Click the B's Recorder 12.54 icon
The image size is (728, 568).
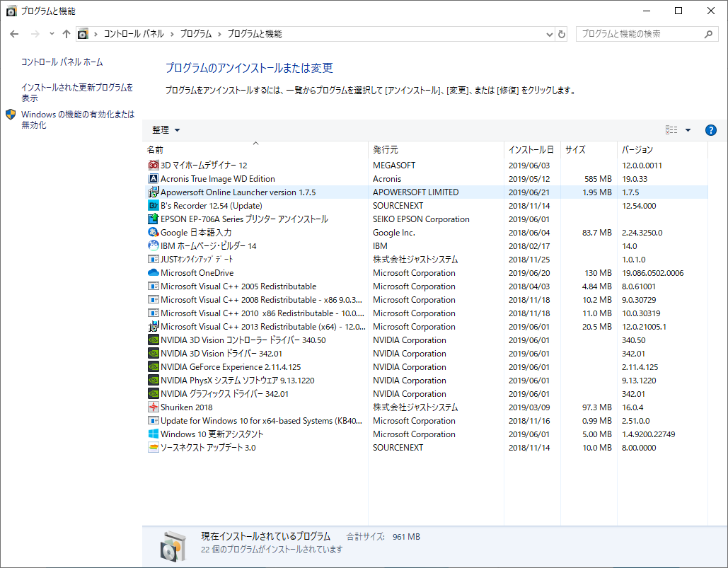pos(154,206)
